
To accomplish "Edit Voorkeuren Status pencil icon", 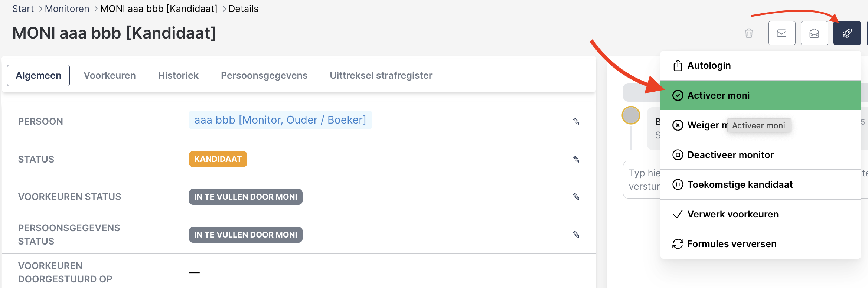I will [x=576, y=197].
